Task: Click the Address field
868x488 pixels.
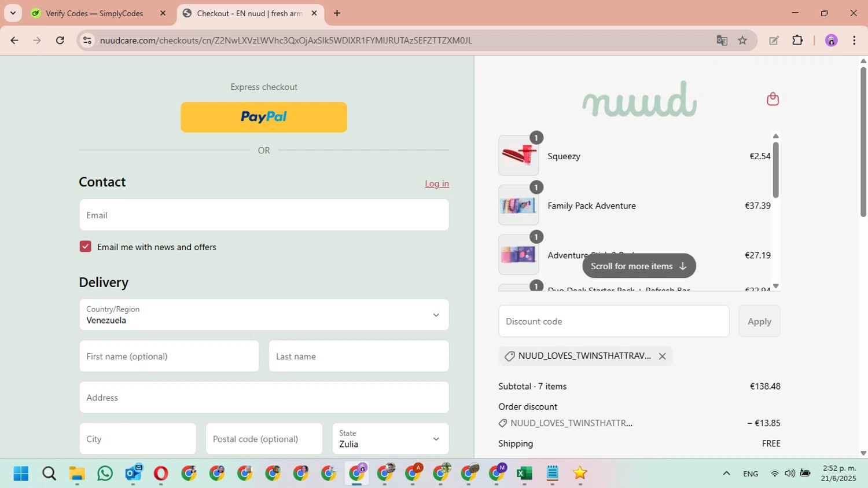Action: click(264, 398)
